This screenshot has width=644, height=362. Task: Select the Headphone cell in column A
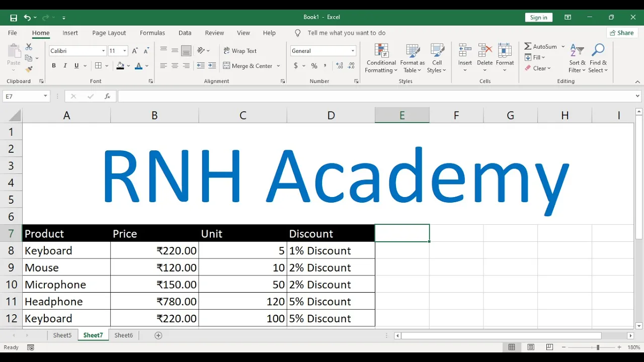[x=66, y=301]
